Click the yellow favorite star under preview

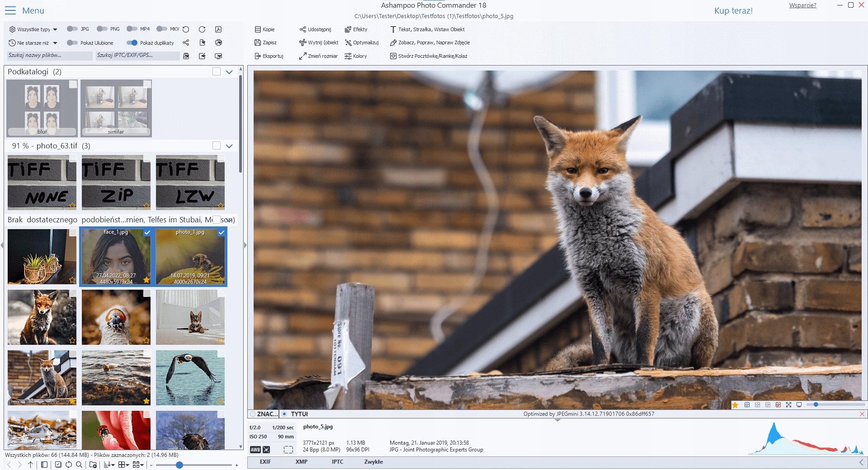coord(736,405)
